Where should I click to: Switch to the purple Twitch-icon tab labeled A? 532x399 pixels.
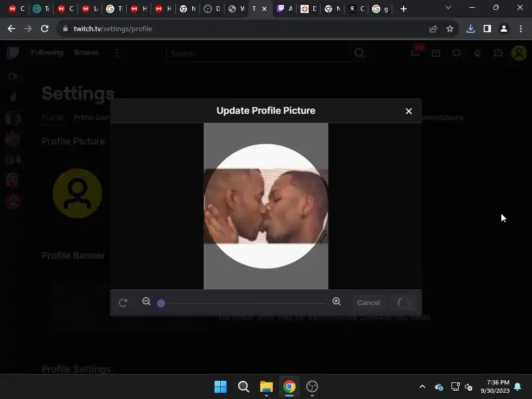pos(285,9)
